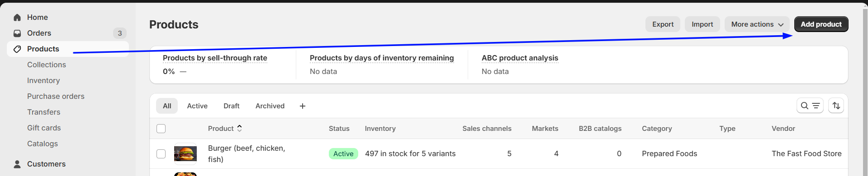Open Inventory in the sidebar
Screen dimensions: 868x176
(x=43, y=80)
